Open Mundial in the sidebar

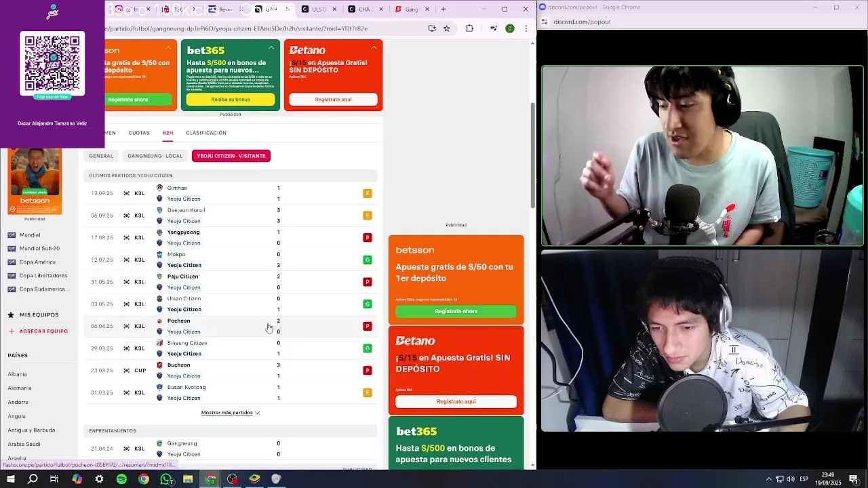click(30, 235)
